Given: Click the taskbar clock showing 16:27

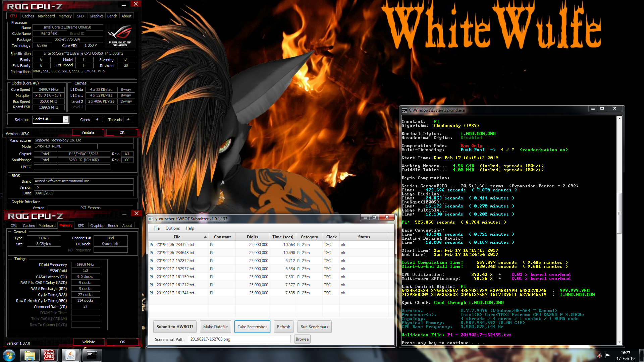Looking at the screenshot, I should coord(625,355).
